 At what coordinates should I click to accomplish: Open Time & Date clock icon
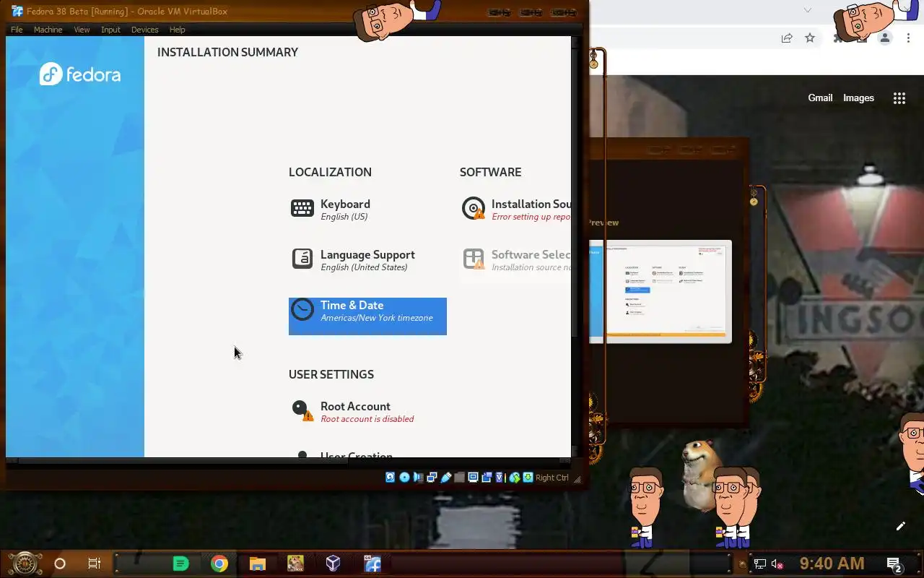click(x=302, y=311)
